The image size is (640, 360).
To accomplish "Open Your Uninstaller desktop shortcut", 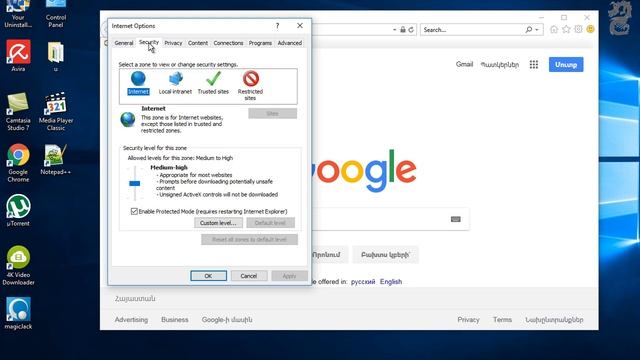I will pyautogui.click(x=18, y=14).
